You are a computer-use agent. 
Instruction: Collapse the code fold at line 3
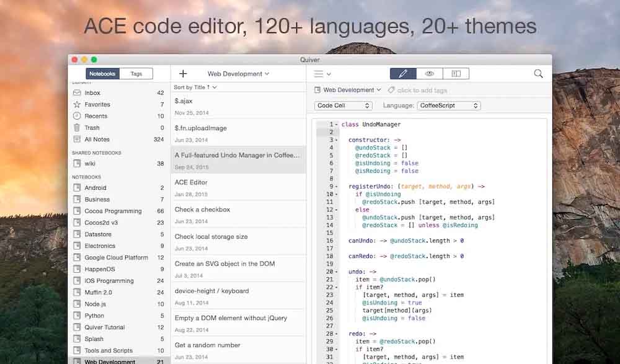tap(337, 140)
